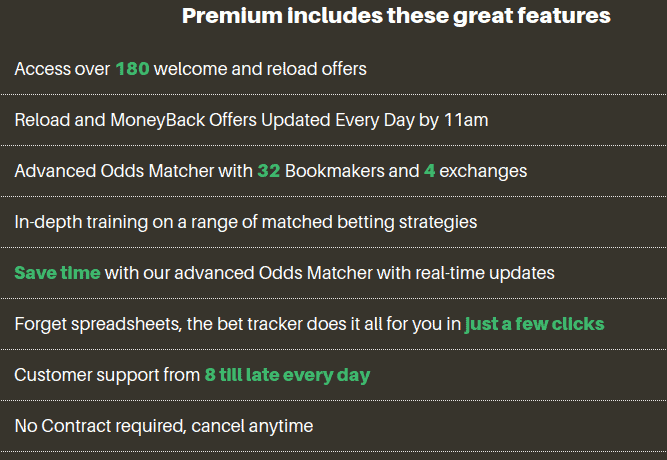The width and height of the screenshot is (667, 460).
Task: Click the green 'Save time' text
Action: click(x=57, y=273)
